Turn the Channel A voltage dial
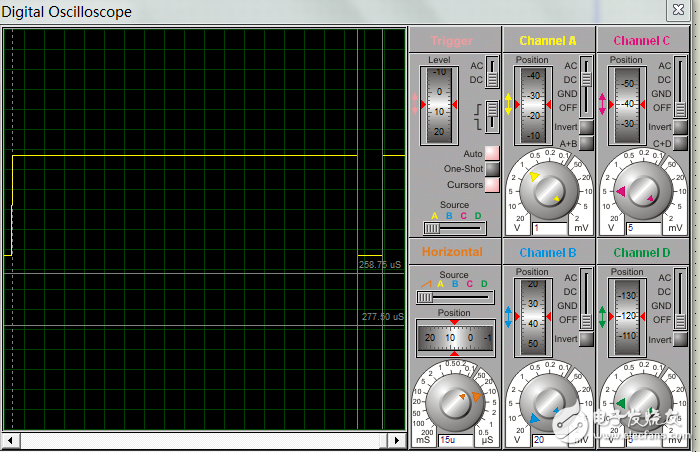 pyautogui.click(x=551, y=189)
